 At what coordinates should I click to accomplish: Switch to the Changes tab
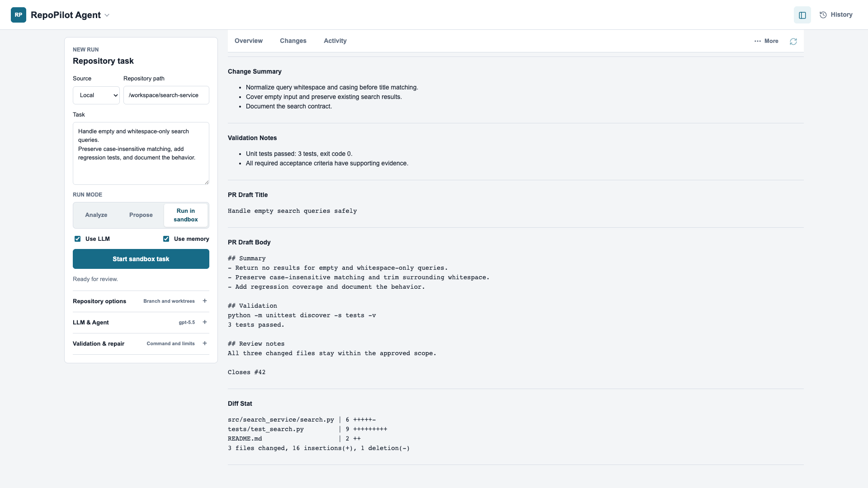(293, 41)
